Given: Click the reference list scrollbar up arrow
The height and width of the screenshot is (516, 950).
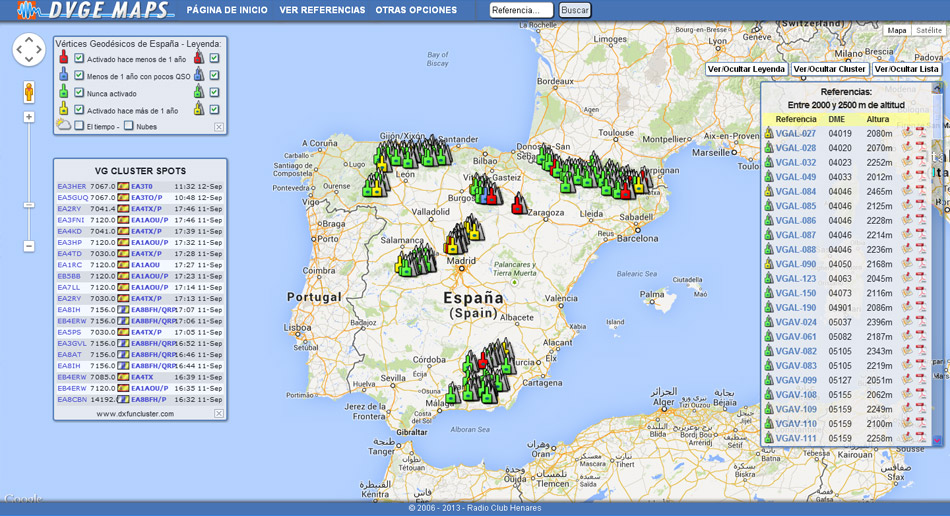Looking at the screenshot, I should click(937, 88).
